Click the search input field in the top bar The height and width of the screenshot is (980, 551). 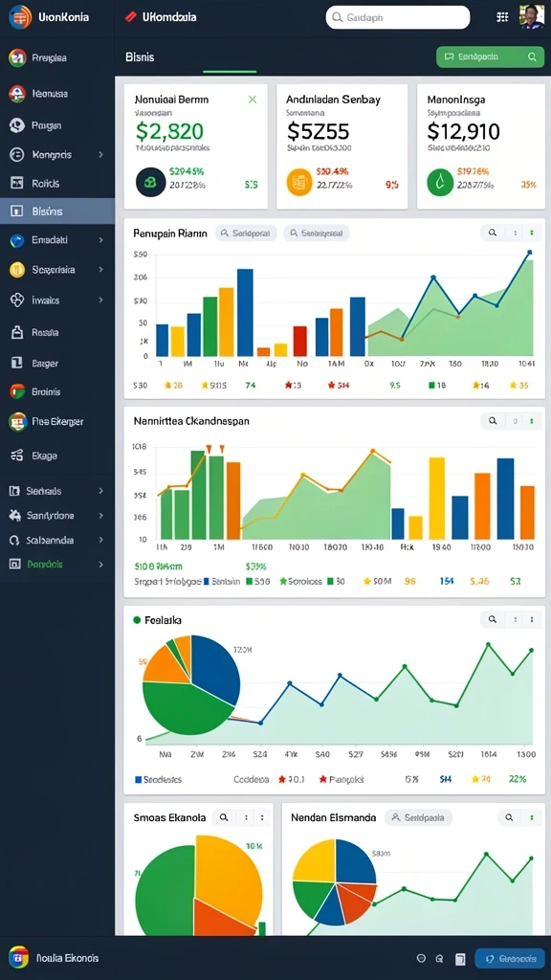[397, 17]
